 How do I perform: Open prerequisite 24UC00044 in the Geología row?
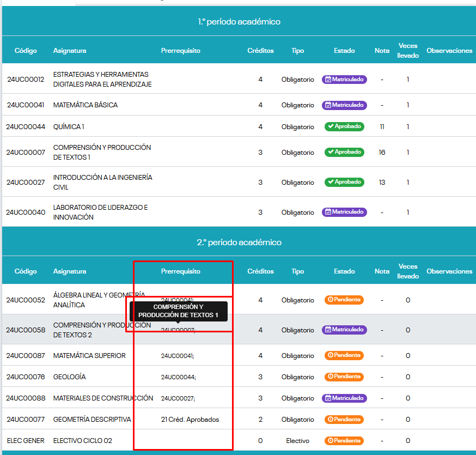coord(178,377)
